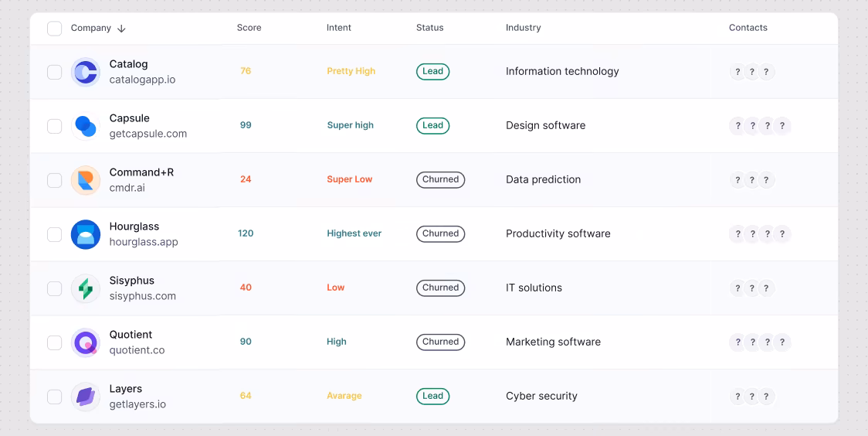The image size is (868, 436).
Task: Click the Data prediction industry cell
Action: pos(544,179)
